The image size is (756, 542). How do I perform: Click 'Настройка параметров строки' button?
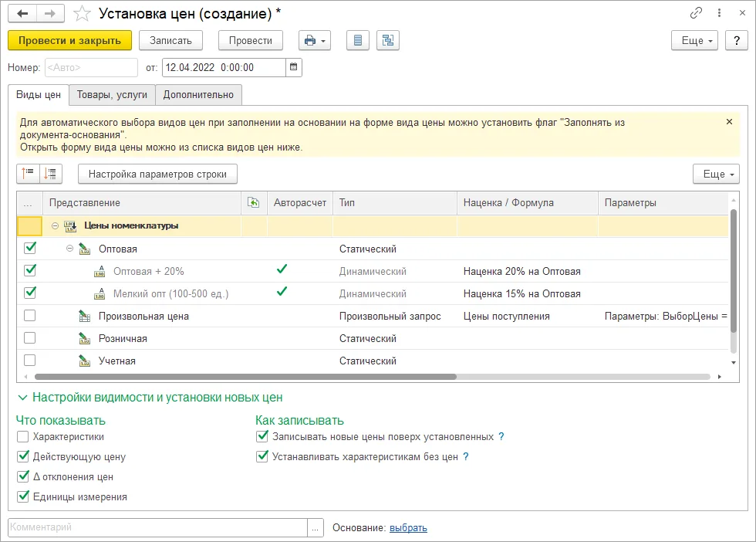(157, 174)
